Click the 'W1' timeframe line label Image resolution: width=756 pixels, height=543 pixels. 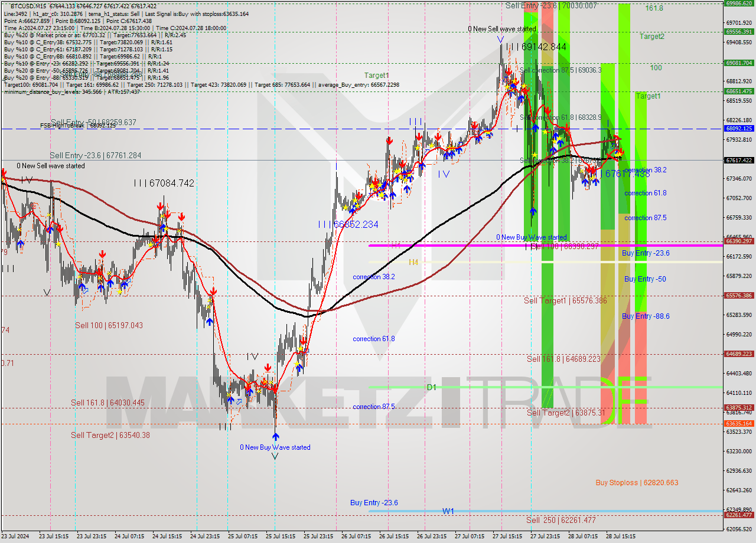coord(448,512)
